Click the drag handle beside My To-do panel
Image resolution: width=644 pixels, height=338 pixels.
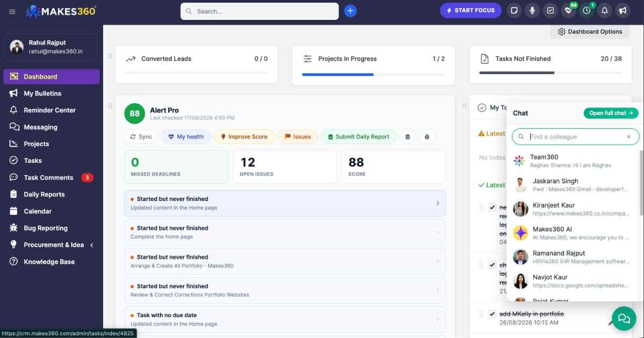[x=464, y=106]
